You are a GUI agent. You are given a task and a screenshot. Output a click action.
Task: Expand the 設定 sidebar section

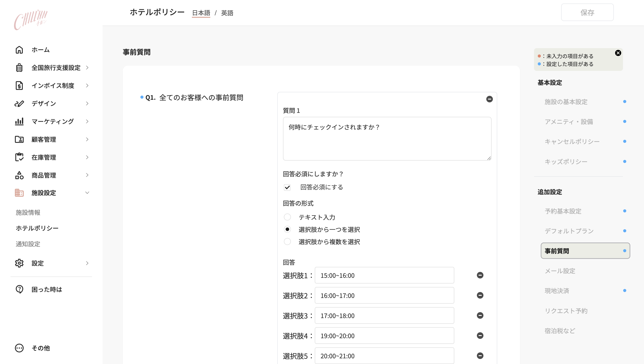[x=87, y=263]
